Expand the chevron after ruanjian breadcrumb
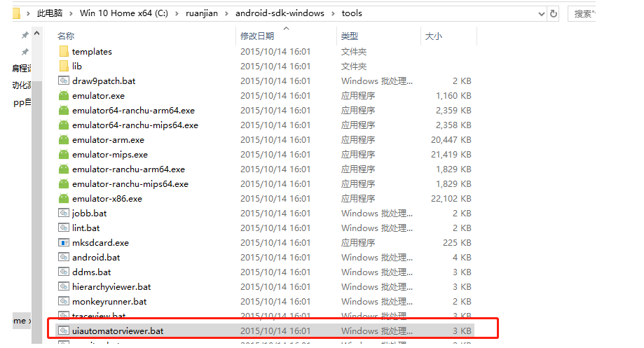Image resolution: width=644 pixels, height=348 pixels. [226, 13]
